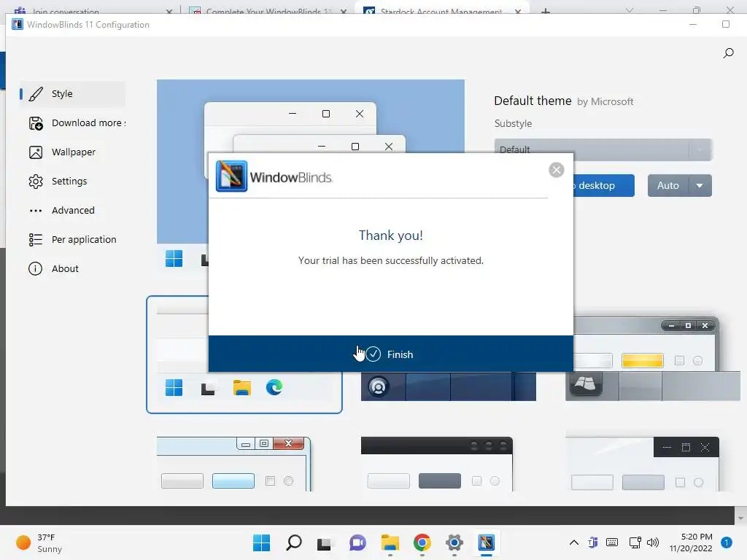Open the clock showing 5:20 PM
Screen dimensions: 747x560
click(691, 542)
